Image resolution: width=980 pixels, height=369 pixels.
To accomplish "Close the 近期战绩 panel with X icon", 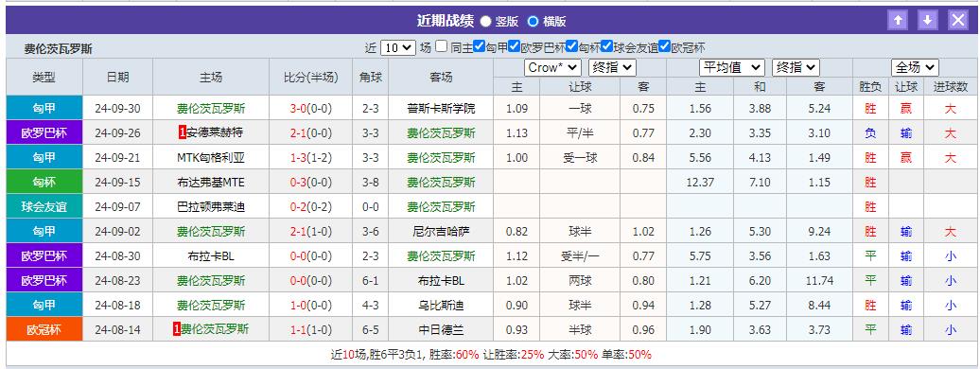I will (958, 21).
